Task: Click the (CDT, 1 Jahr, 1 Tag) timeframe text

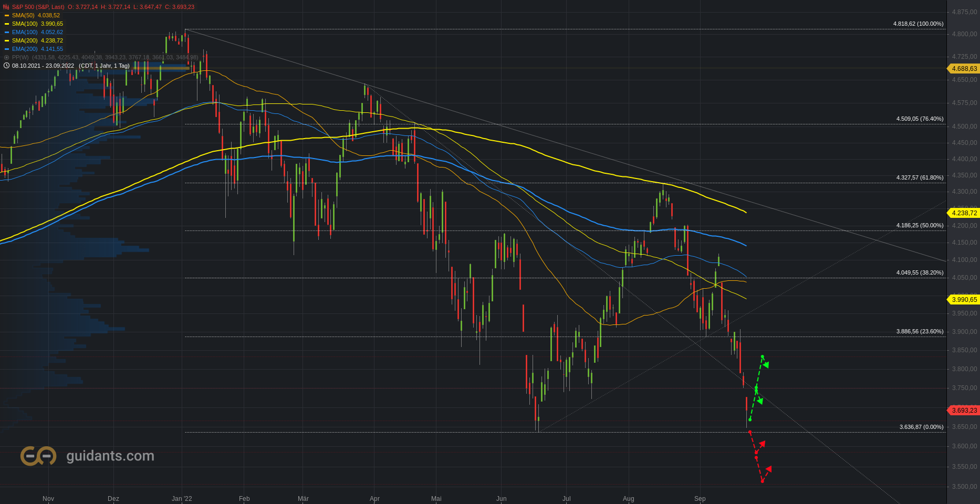Action: pyautogui.click(x=104, y=66)
